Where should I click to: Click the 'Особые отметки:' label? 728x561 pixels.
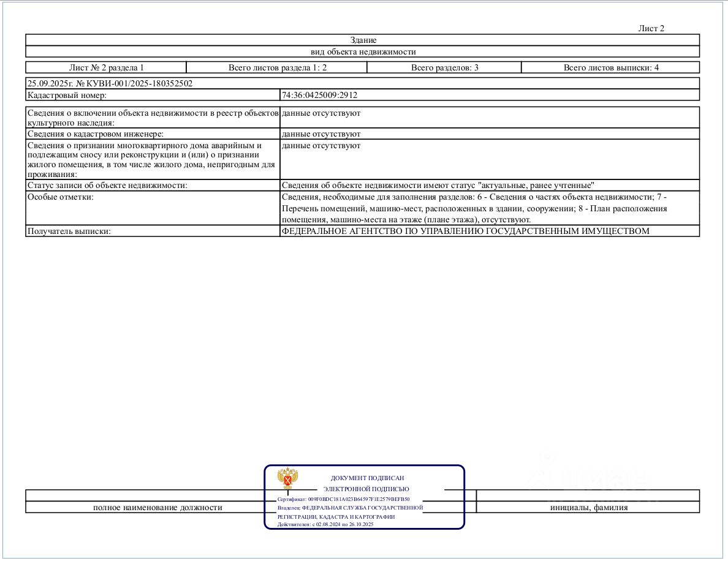tap(60, 197)
